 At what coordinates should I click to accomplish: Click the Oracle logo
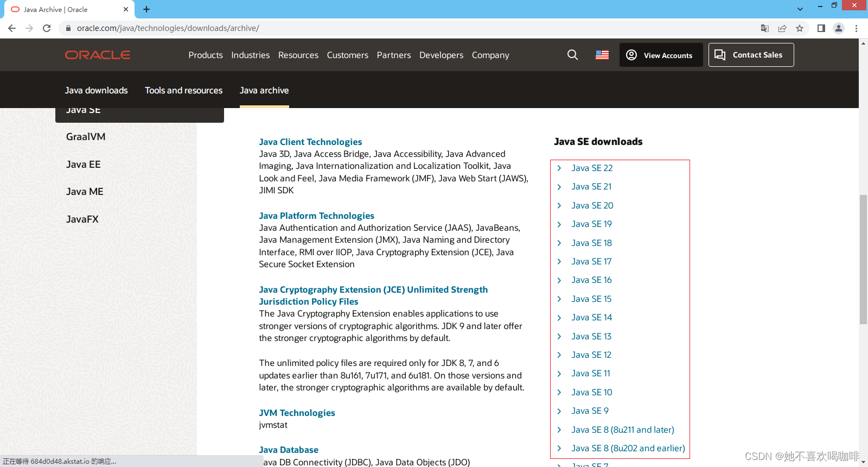98,55
